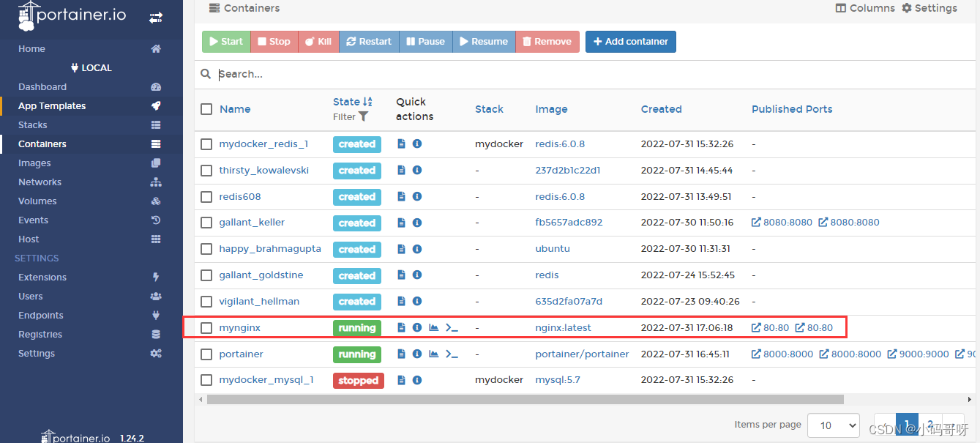Viewport: 980px width, 443px height.
Task: Go to Images in the sidebar
Action: 34,163
